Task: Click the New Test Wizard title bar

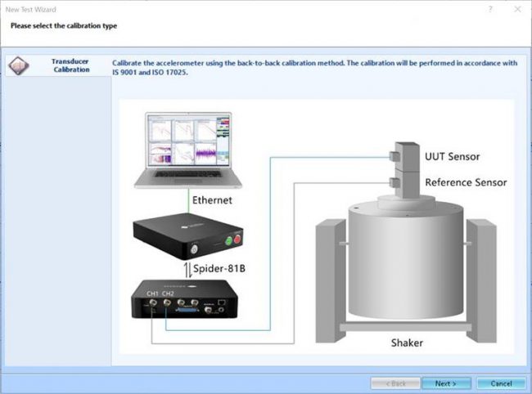Action: [x=246, y=8]
